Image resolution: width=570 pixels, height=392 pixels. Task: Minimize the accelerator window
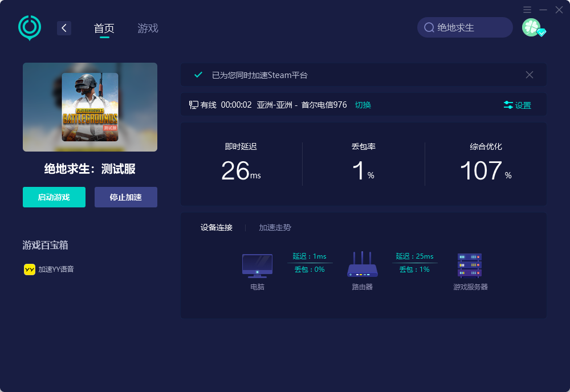click(x=543, y=10)
